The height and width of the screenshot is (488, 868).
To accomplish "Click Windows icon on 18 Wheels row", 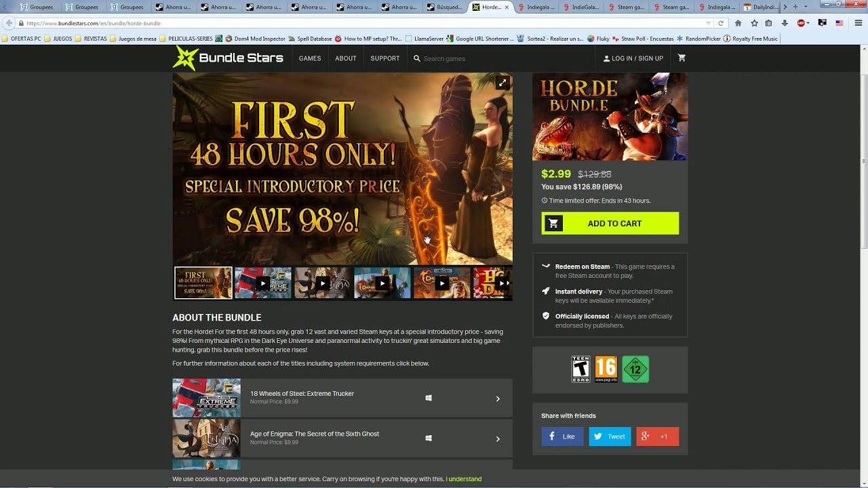I will 429,398.
